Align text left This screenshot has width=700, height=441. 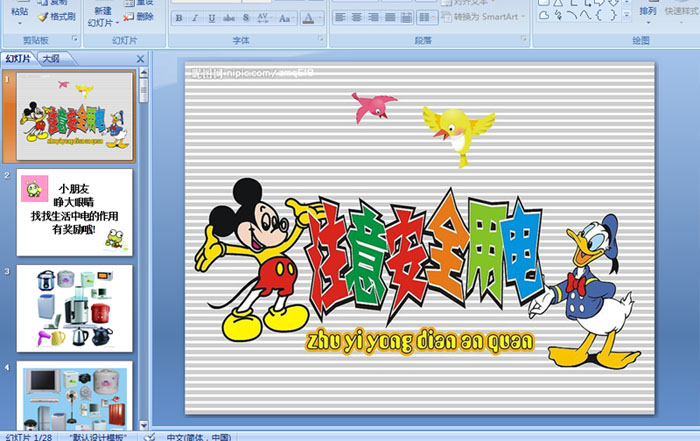(x=340, y=17)
